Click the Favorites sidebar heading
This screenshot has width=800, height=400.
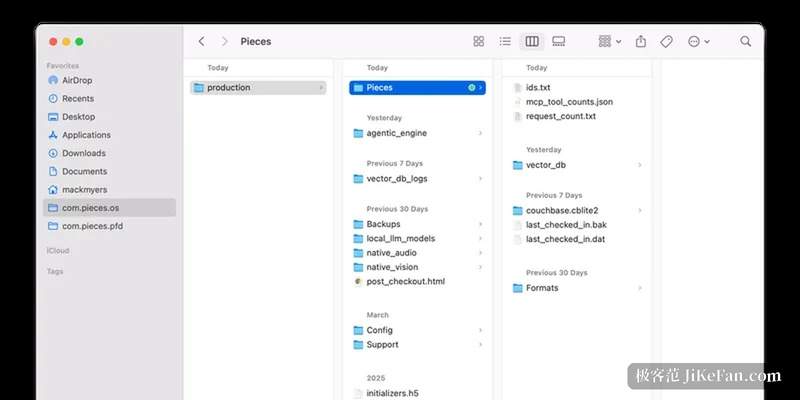click(x=63, y=66)
